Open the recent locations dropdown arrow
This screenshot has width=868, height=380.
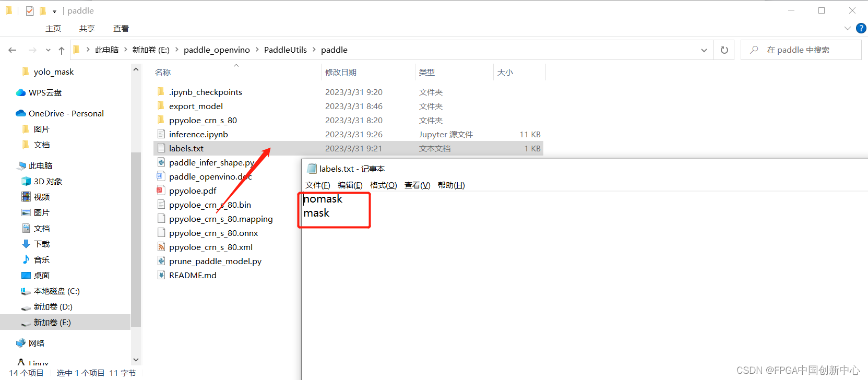[48, 50]
